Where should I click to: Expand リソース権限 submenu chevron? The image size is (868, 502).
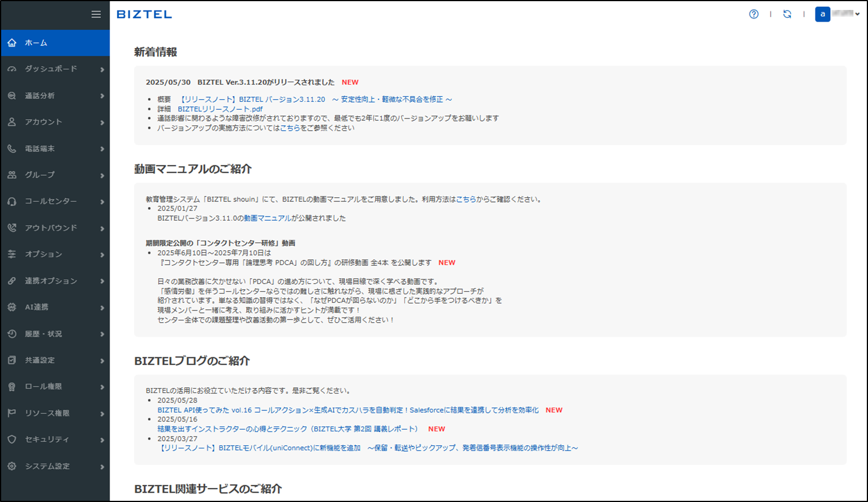(x=102, y=414)
